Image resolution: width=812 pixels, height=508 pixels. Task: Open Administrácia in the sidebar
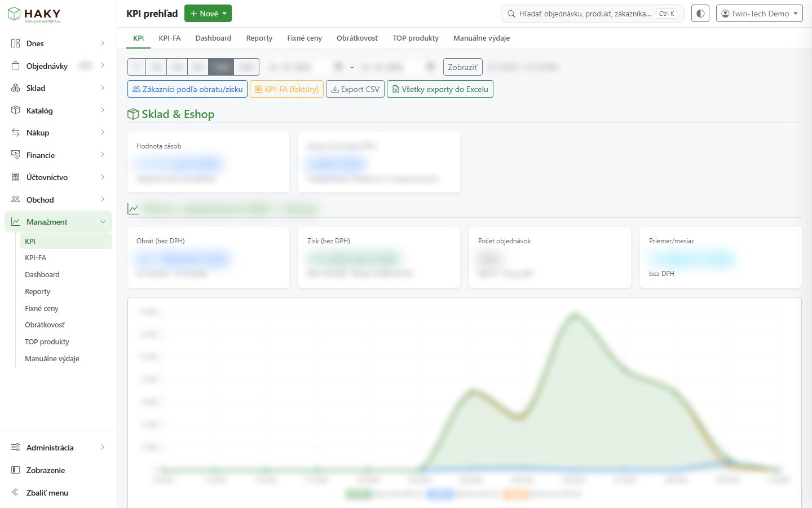point(58,448)
